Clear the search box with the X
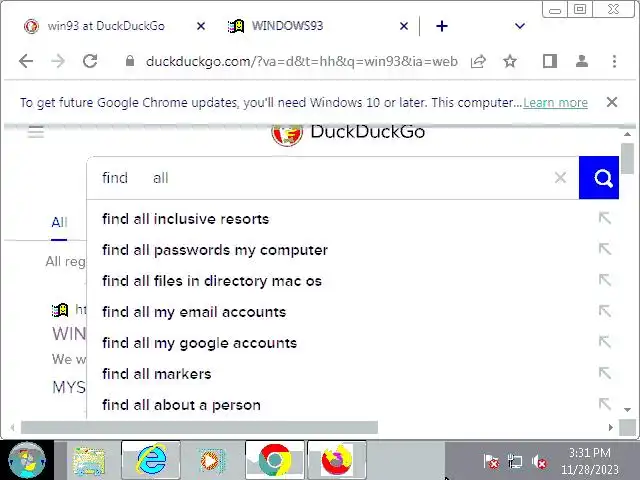The width and height of the screenshot is (640, 480). 560,178
